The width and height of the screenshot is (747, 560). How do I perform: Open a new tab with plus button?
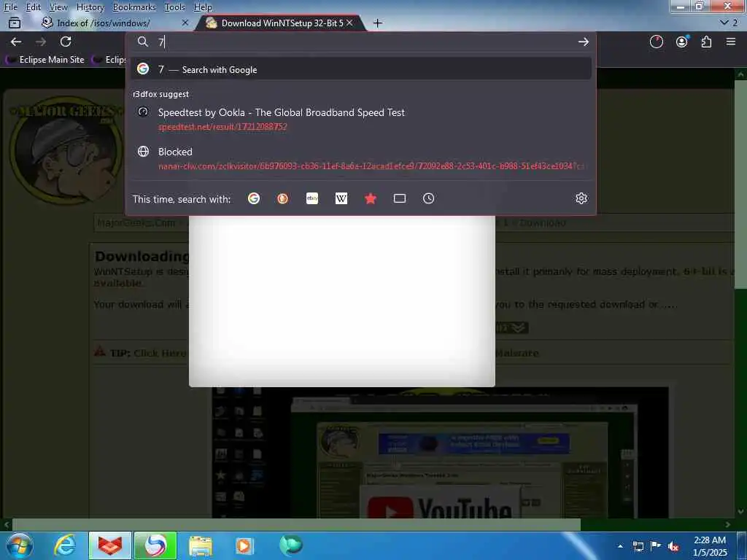click(x=377, y=23)
